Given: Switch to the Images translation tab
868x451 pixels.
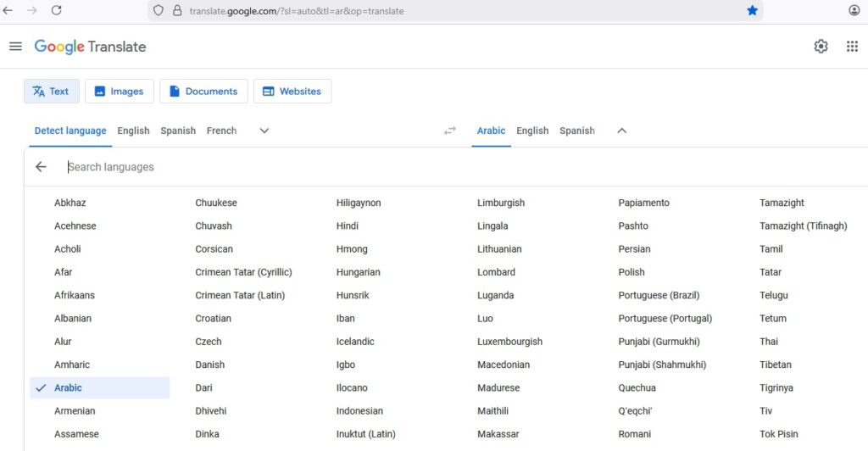Looking at the screenshot, I should 120,92.
